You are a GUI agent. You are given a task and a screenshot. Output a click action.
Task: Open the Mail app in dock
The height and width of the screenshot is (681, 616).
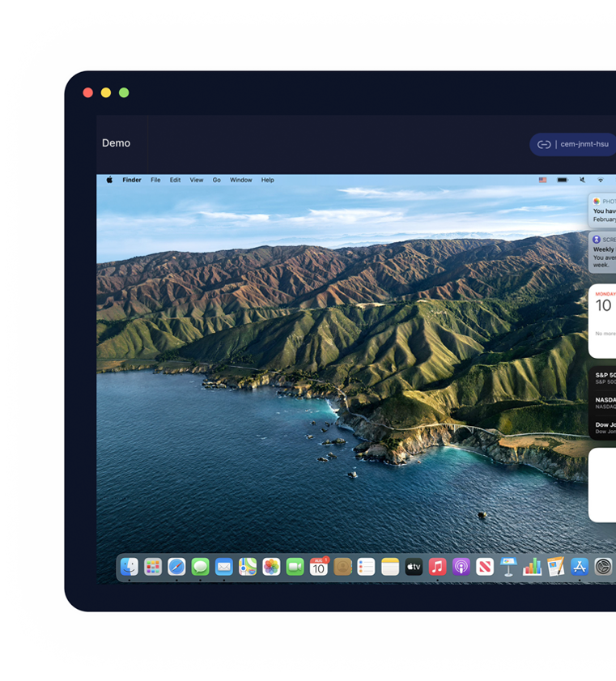click(x=224, y=567)
